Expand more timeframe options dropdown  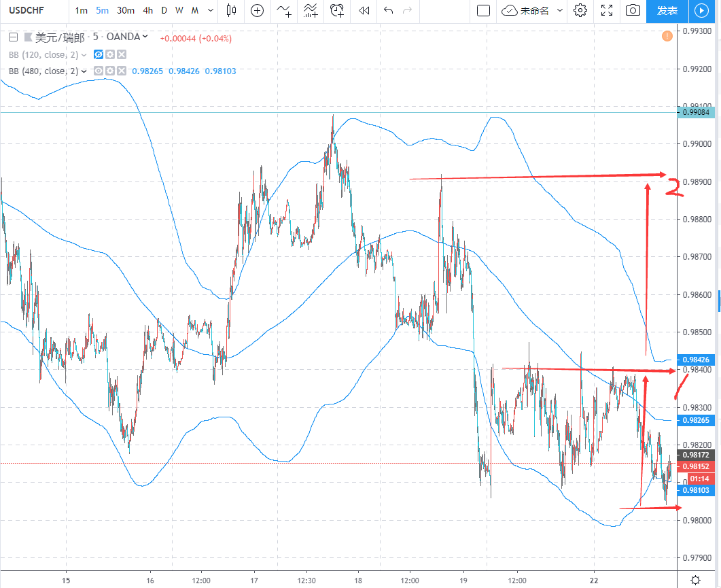(x=211, y=10)
